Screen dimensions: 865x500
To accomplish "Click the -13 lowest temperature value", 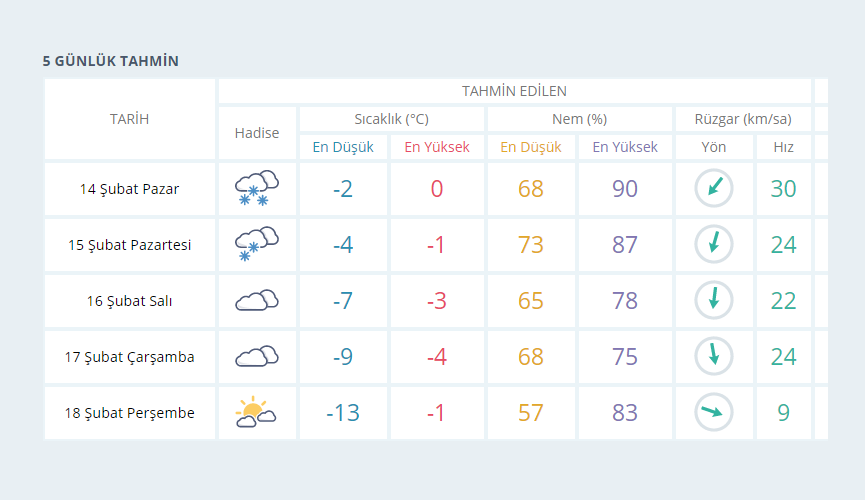I will coord(343,413).
